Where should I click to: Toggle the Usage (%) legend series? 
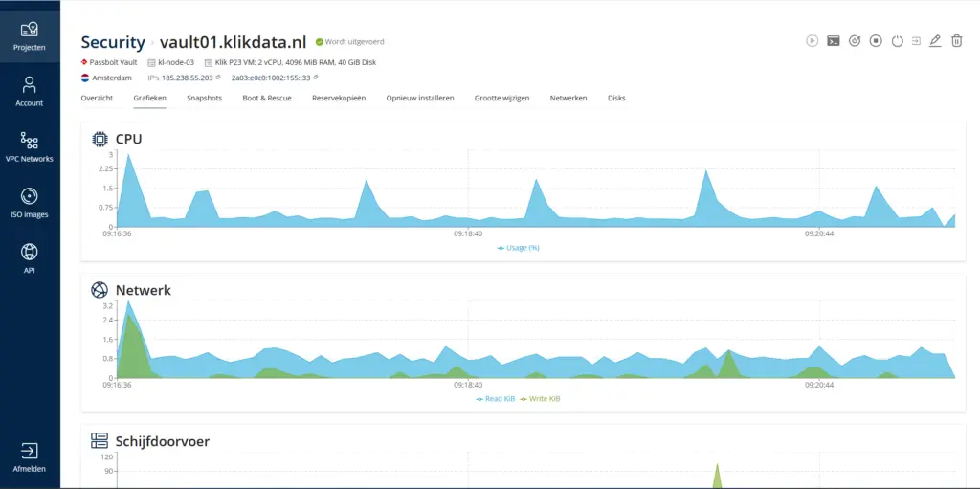point(519,247)
